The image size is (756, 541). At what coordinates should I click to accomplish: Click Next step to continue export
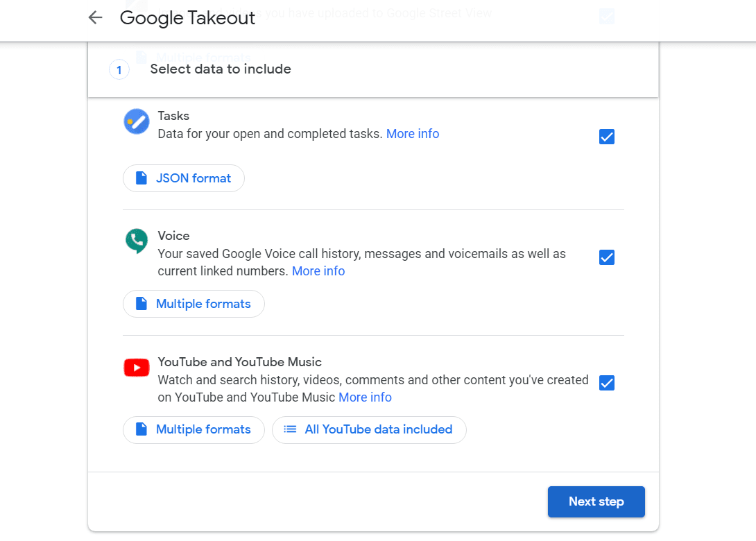coord(596,501)
